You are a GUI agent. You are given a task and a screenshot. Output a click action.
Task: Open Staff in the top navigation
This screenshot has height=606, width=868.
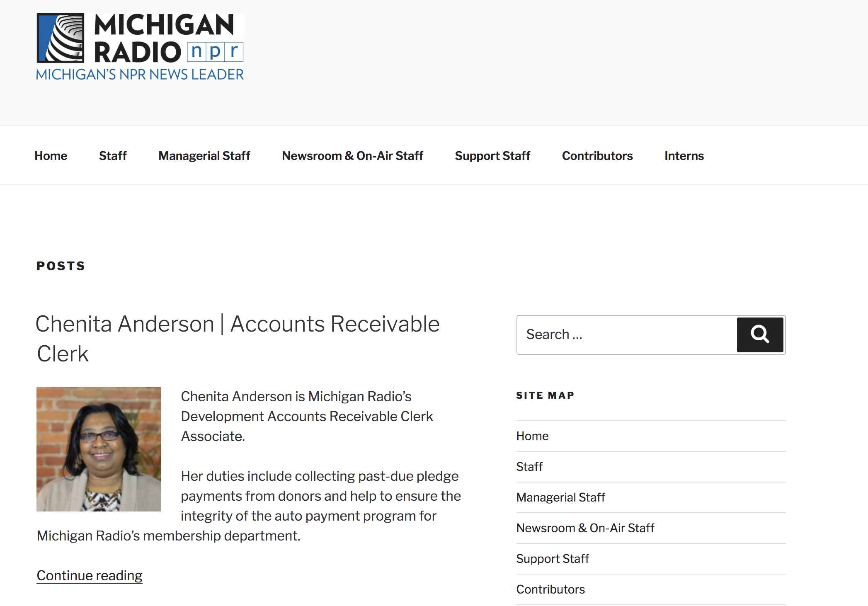coord(113,156)
